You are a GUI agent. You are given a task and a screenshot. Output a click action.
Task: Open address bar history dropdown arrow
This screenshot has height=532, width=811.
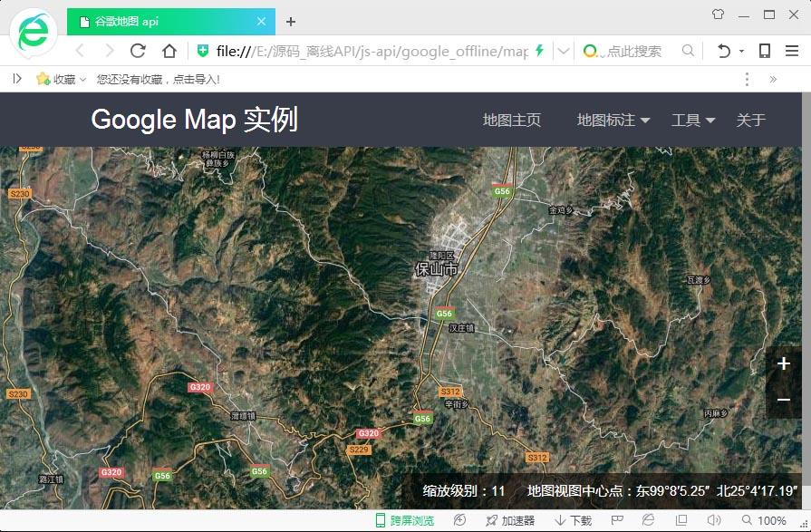coord(564,51)
